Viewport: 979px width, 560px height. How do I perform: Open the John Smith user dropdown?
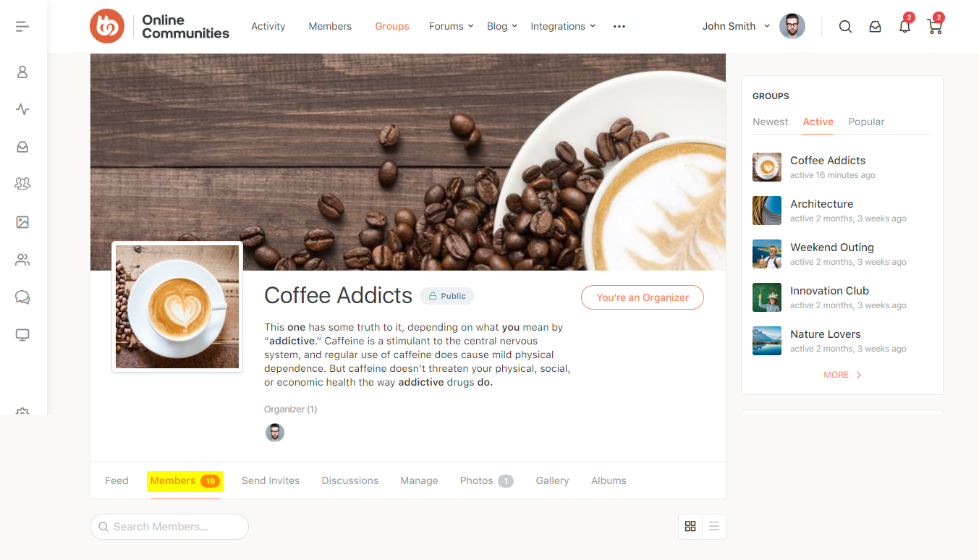(736, 26)
